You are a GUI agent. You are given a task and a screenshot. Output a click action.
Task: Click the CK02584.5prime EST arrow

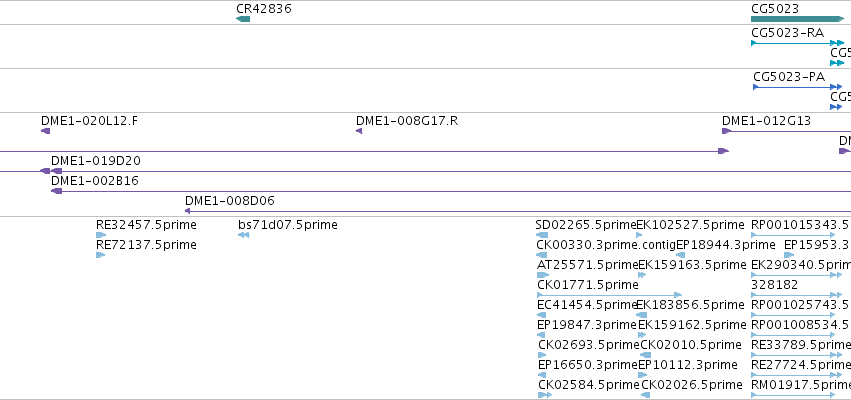545,395
